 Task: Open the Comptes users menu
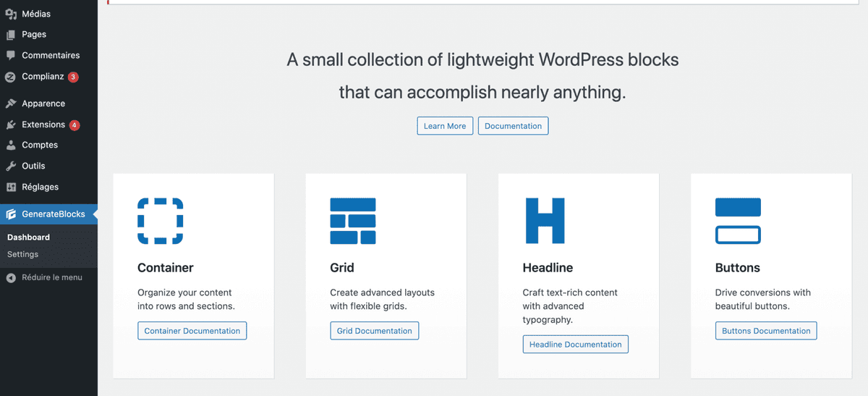pos(39,145)
